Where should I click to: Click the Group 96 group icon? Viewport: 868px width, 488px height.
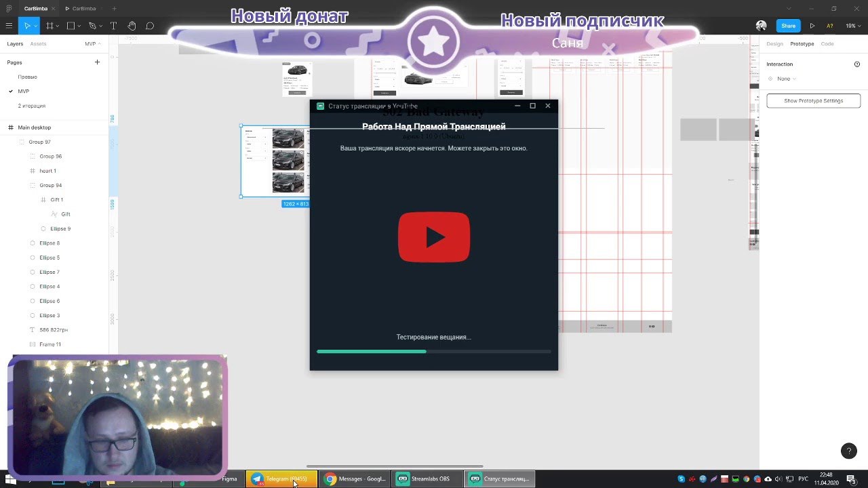click(33, 157)
